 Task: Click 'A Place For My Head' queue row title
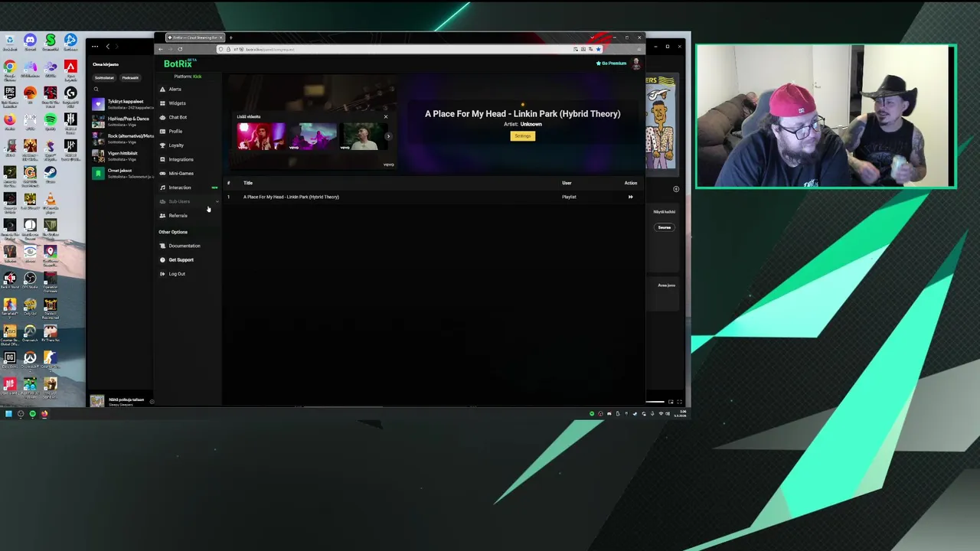(x=291, y=197)
